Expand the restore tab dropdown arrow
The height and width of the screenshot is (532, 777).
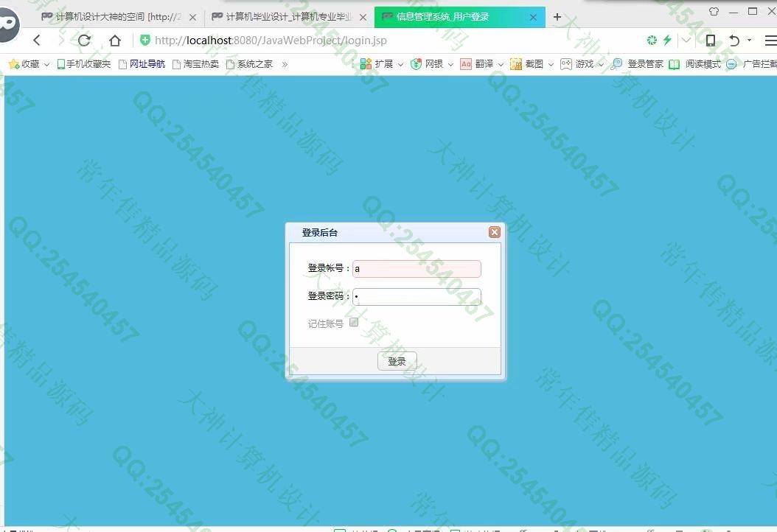(749, 40)
